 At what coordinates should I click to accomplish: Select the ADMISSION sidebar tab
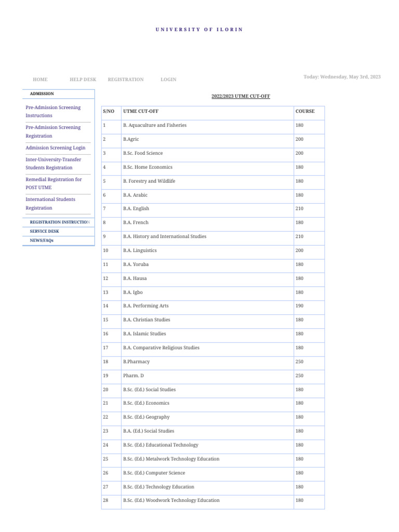[x=42, y=94]
